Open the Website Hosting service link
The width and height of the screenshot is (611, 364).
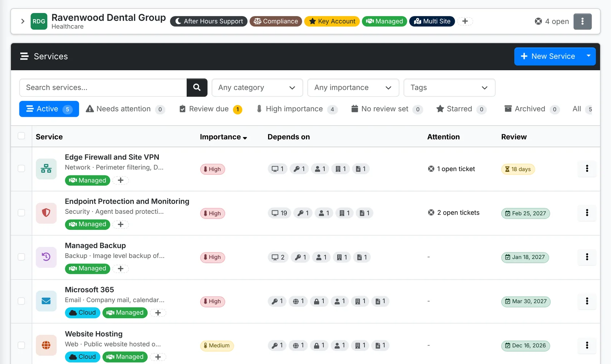94,334
